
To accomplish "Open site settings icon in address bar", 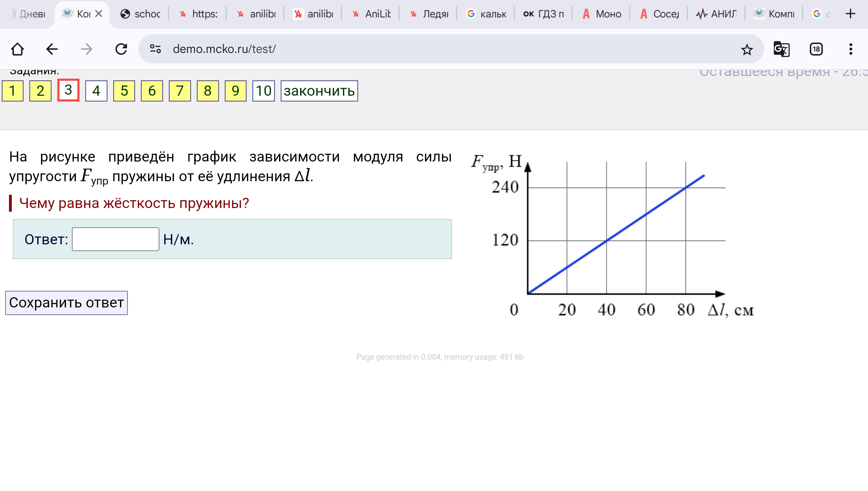I will coord(156,49).
